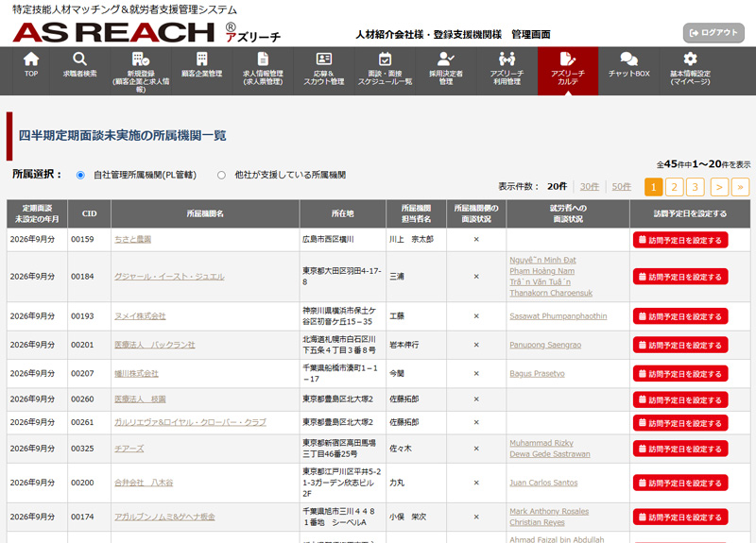Viewport: 756px width, 543px height.
Task: Open アズリーチ利用管理 handshake icon
Action: (507, 59)
